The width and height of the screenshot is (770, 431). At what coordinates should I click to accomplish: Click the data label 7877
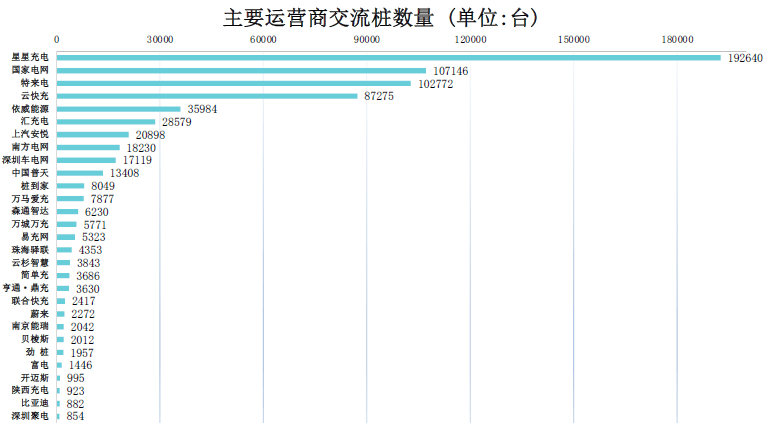[102, 199]
